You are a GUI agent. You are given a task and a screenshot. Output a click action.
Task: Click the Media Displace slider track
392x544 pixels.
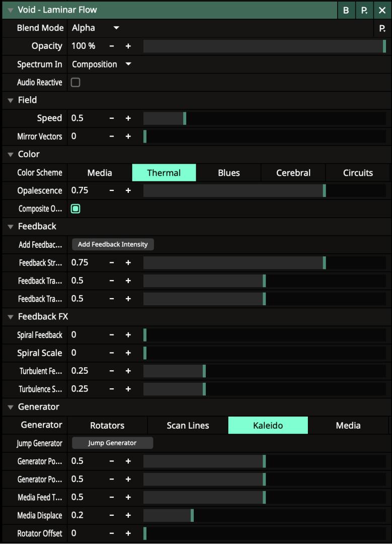click(x=265, y=515)
